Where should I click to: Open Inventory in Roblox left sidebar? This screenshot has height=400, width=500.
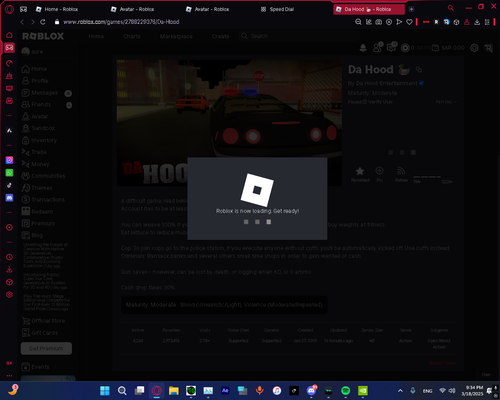pyautogui.click(x=39, y=140)
